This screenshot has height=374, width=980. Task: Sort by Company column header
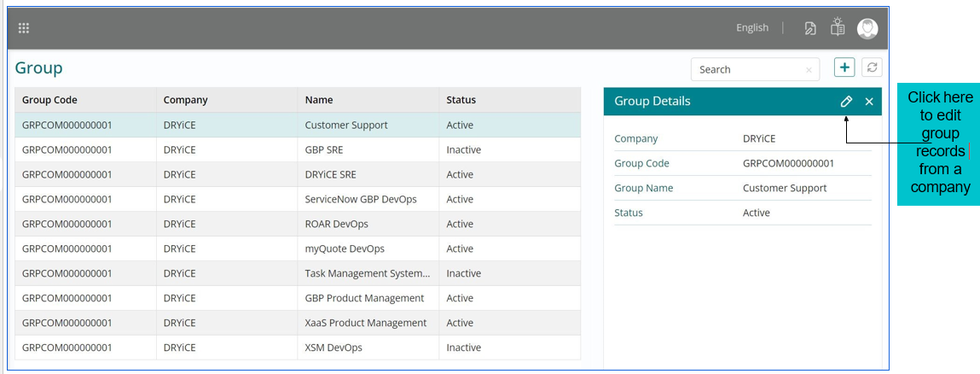pos(185,100)
